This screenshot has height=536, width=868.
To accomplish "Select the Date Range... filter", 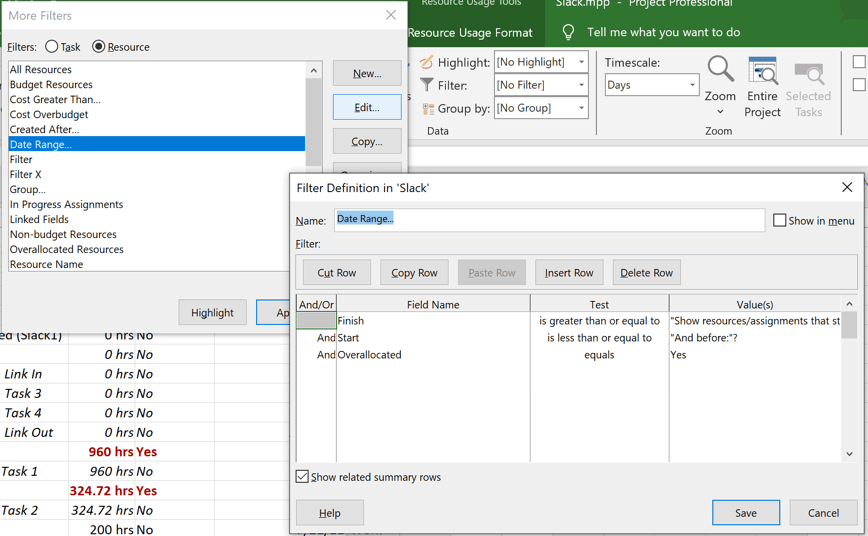I will (157, 144).
